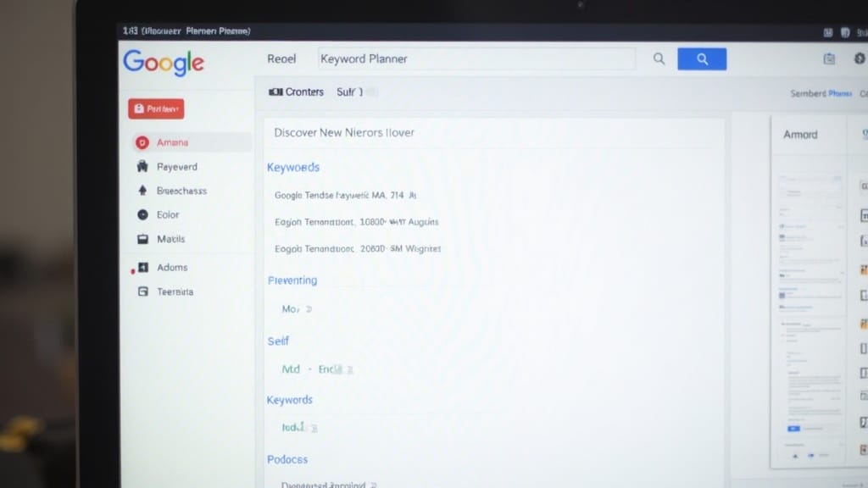Open the Keywords section link
This screenshot has height=488, width=868.
(290, 400)
